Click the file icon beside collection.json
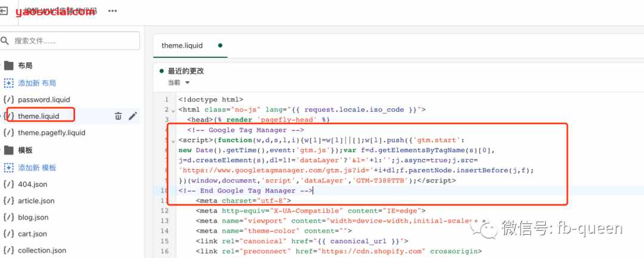This screenshot has width=644, height=258. (x=8, y=250)
